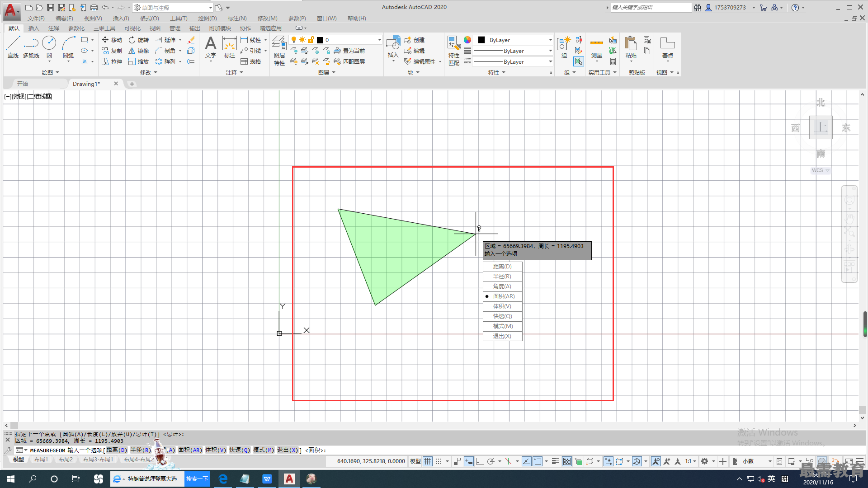The height and width of the screenshot is (488, 868).
Task: Toggle group selection on/off button
Action: pos(578,61)
